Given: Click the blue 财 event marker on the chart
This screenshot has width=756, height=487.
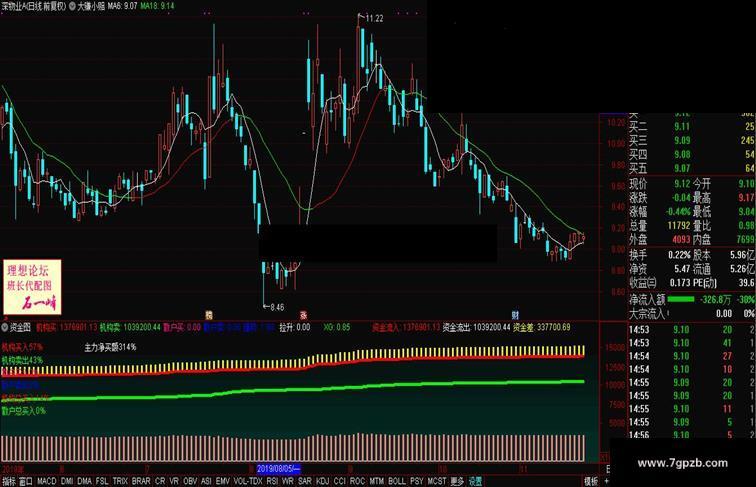Looking at the screenshot, I should (x=515, y=315).
